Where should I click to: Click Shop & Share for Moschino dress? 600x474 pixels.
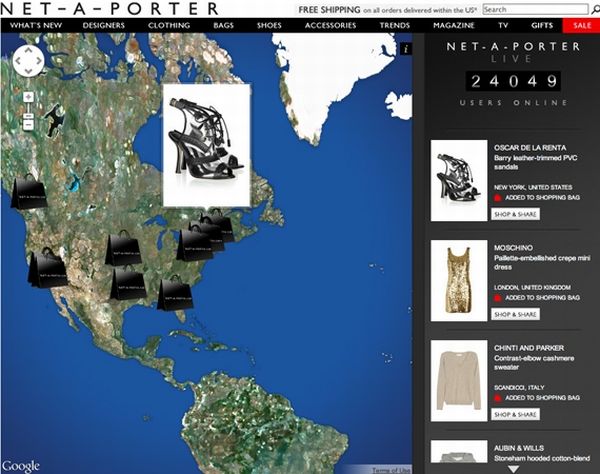point(515,314)
